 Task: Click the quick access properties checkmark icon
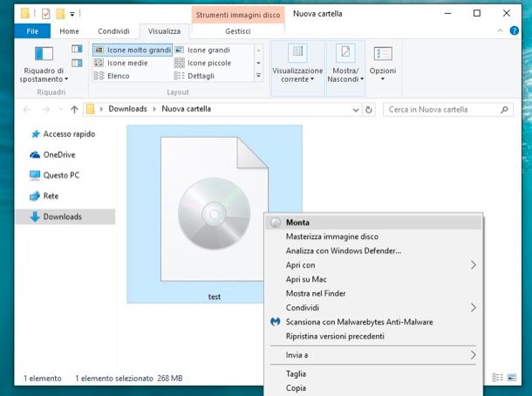click(x=46, y=14)
